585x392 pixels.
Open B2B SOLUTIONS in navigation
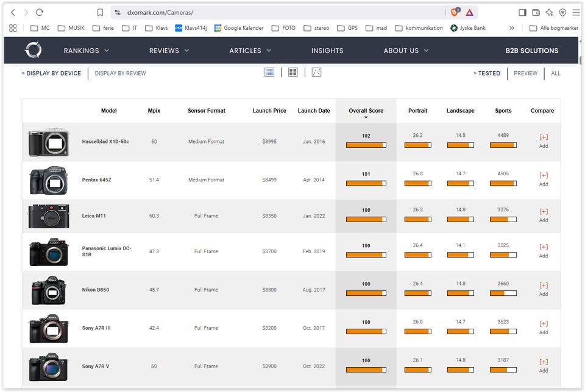[x=531, y=51]
